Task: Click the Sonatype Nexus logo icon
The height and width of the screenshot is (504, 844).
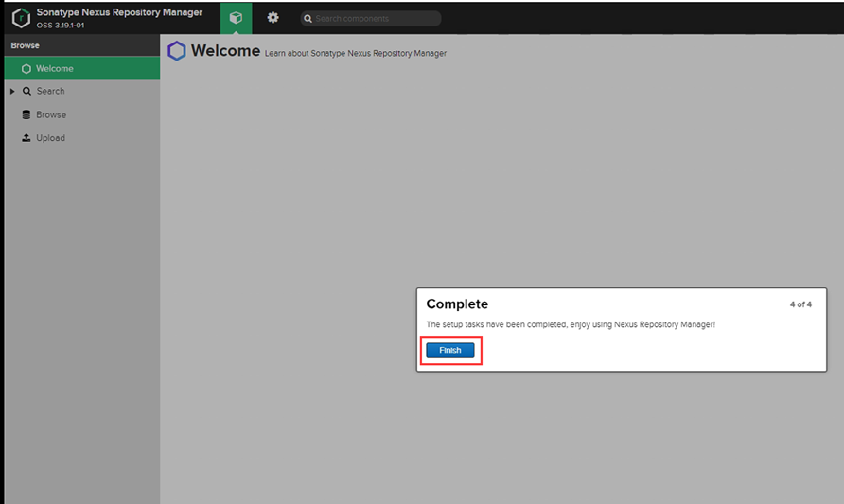Action: tap(21, 18)
